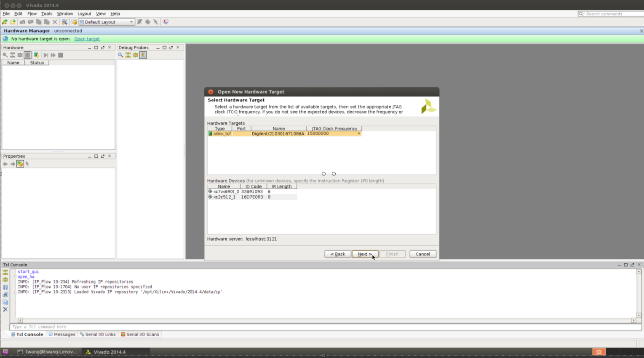Click the Undo icon in the main toolbar

tap(22, 21)
